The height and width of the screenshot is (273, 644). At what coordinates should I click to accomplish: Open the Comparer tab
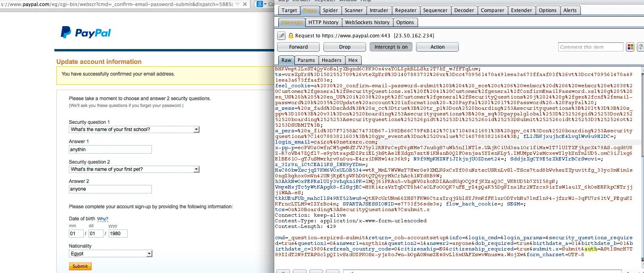(492, 10)
